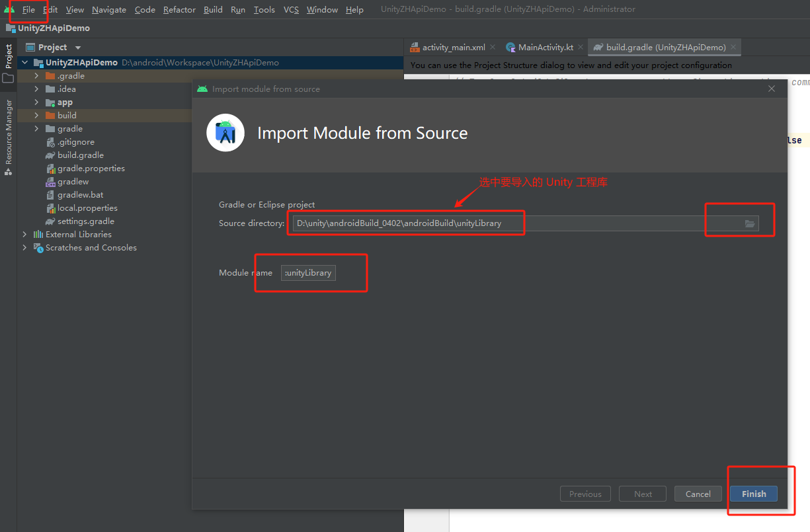Expand External Libraries node

tap(25, 235)
